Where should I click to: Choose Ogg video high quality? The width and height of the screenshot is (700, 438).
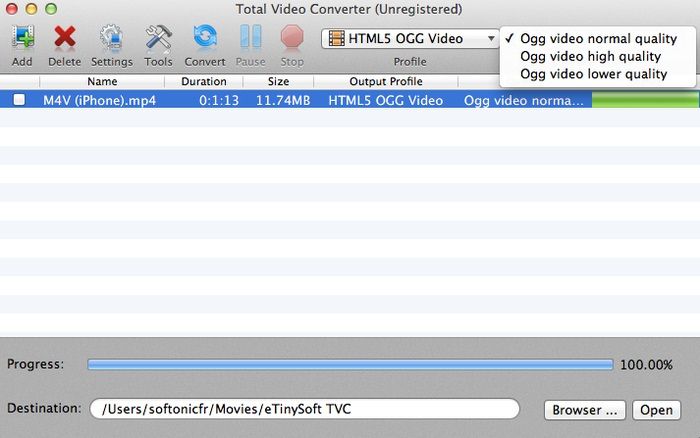coord(598,56)
